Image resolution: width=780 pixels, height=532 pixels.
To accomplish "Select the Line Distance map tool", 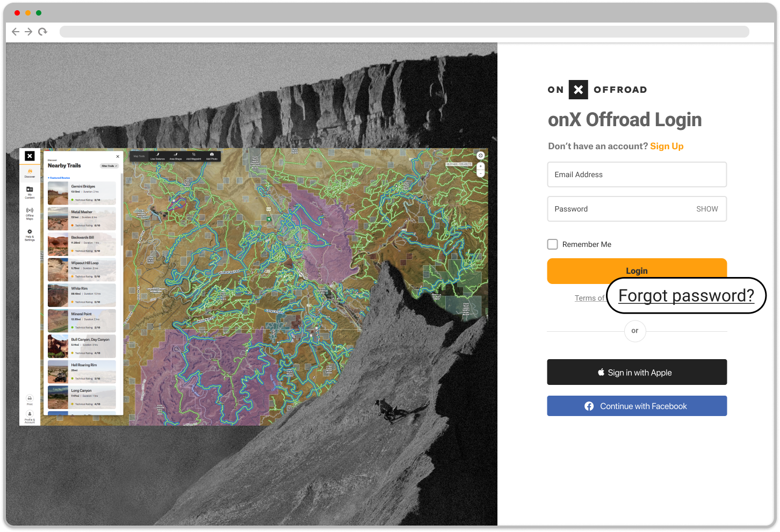I will coord(157,157).
